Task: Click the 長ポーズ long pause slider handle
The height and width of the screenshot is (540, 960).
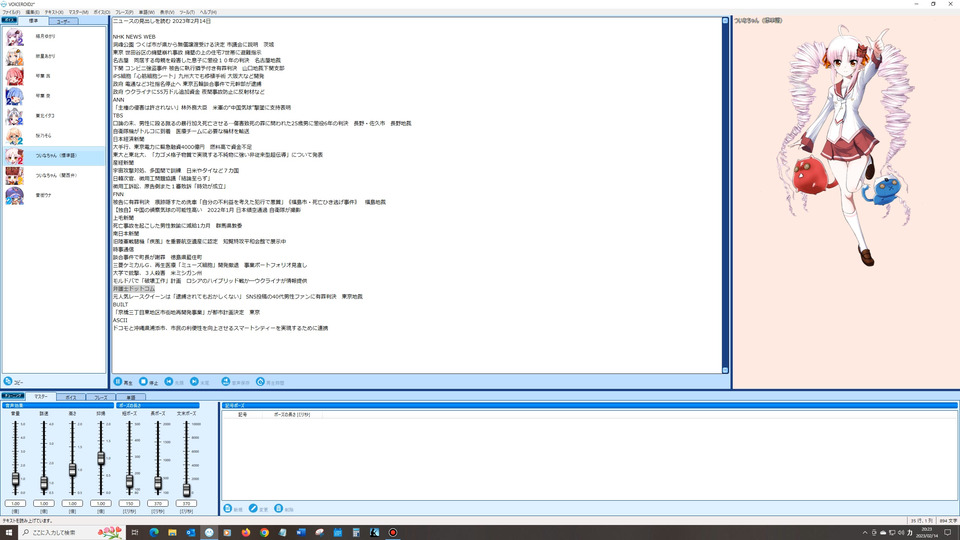Action: (158, 483)
